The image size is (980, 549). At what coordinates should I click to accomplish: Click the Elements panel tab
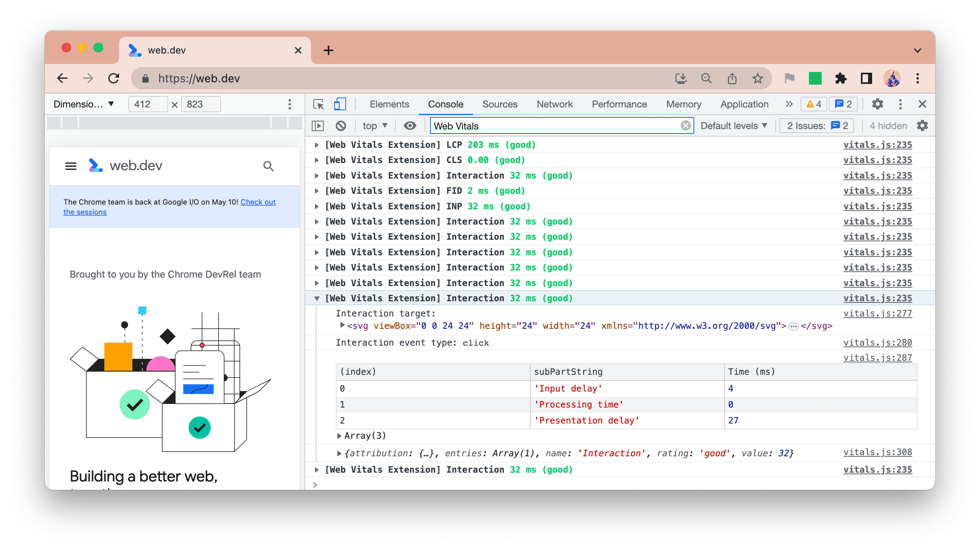pyautogui.click(x=390, y=103)
